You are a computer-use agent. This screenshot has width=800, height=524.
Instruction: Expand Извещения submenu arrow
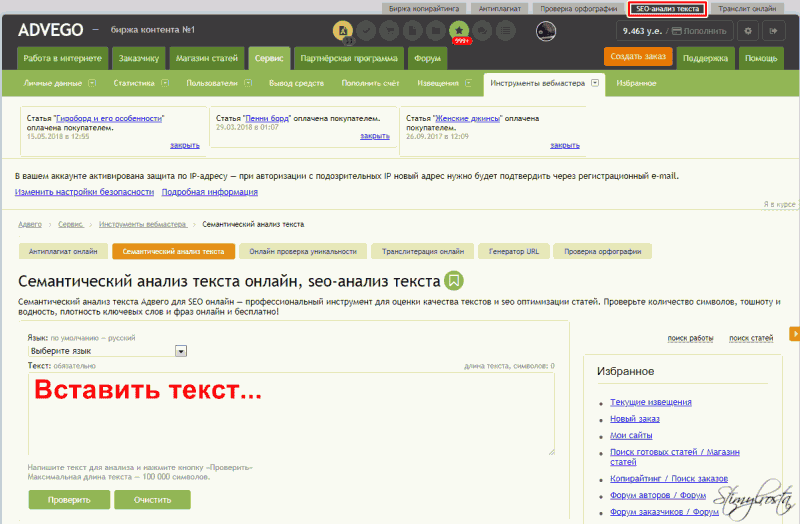(x=468, y=83)
